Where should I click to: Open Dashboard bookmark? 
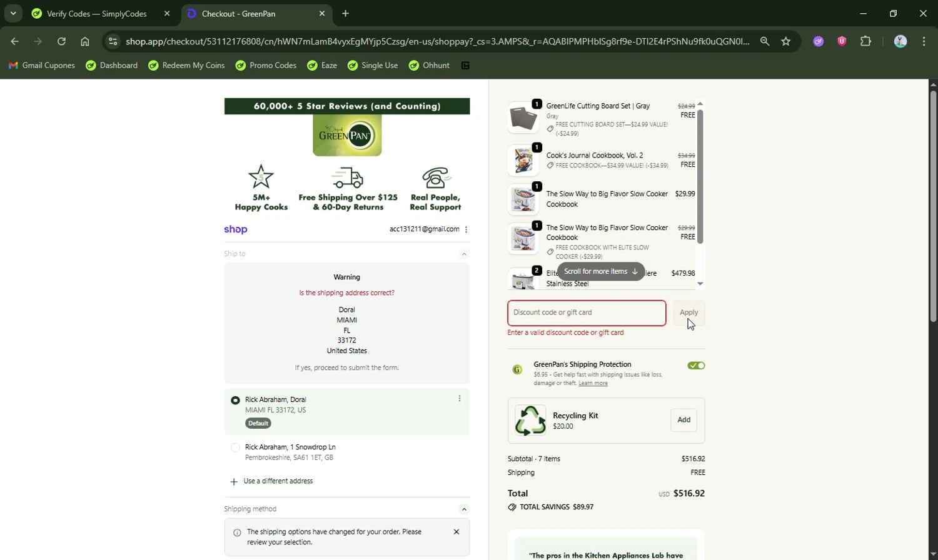(112, 65)
